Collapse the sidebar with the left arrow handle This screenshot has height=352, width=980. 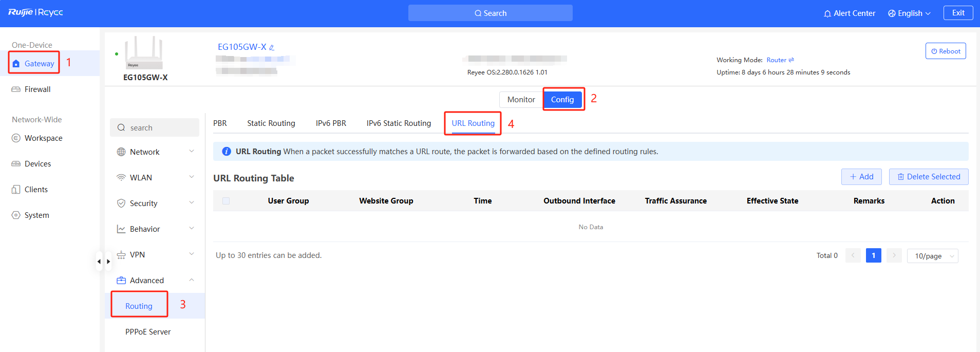[99, 262]
